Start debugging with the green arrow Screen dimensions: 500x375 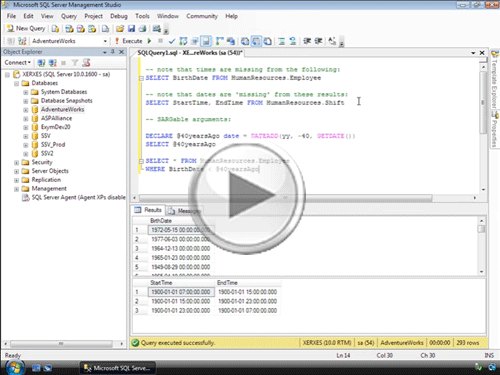(x=149, y=41)
